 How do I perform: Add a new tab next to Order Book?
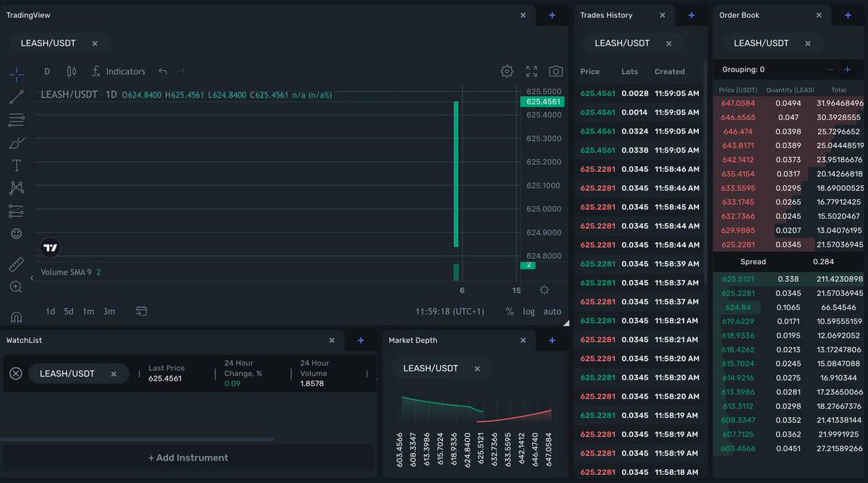click(x=848, y=15)
